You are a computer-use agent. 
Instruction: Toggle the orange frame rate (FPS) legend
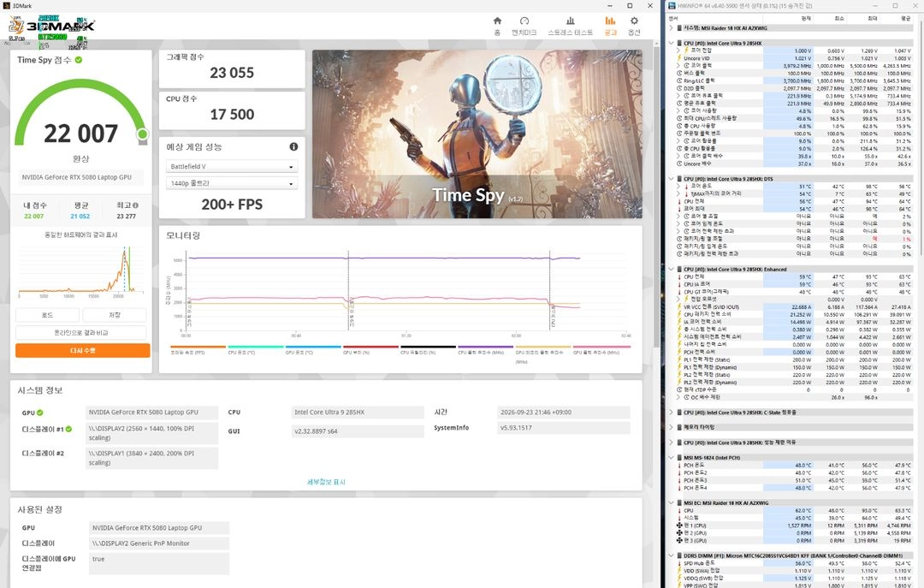click(198, 350)
